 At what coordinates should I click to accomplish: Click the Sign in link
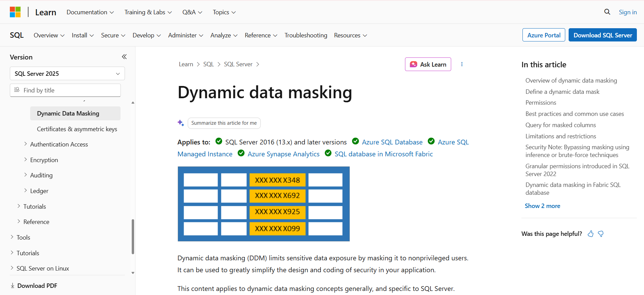click(628, 12)
